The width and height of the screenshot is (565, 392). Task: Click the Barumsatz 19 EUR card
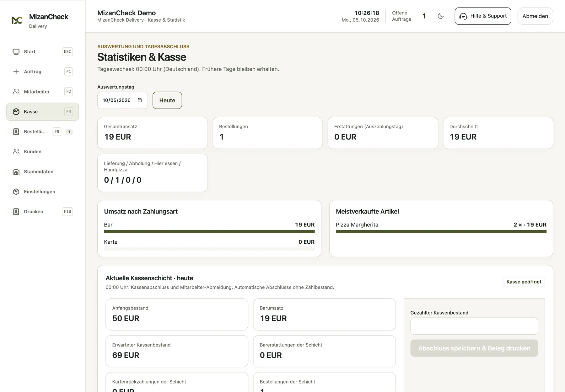tap(324, 315)
